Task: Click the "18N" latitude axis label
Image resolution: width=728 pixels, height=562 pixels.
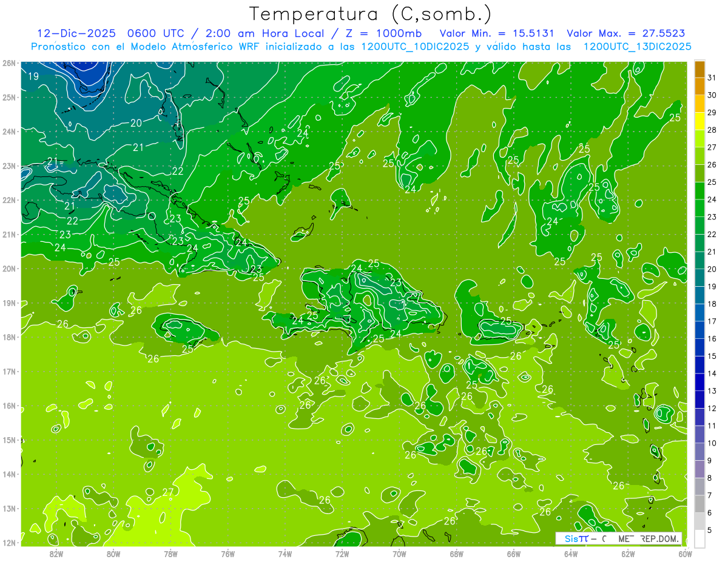Action: (x=8, y=337)
